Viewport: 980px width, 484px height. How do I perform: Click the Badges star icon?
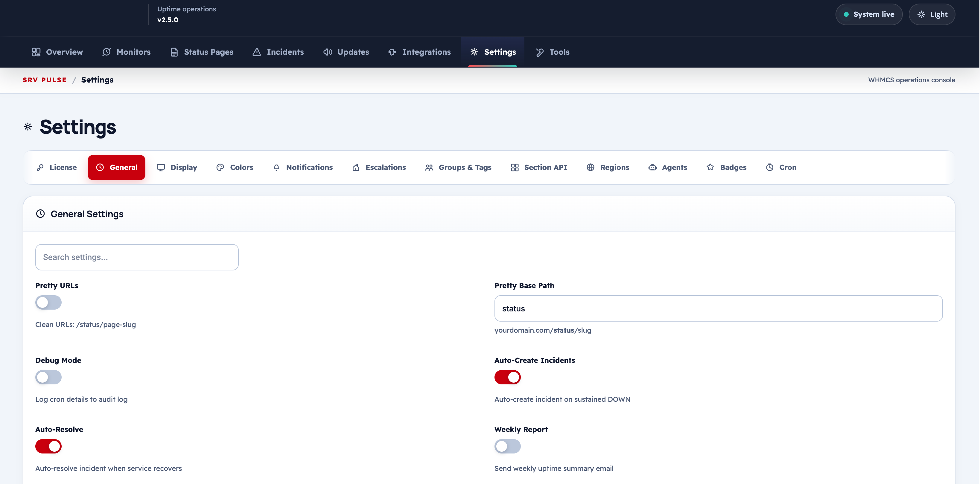[710, 167]
